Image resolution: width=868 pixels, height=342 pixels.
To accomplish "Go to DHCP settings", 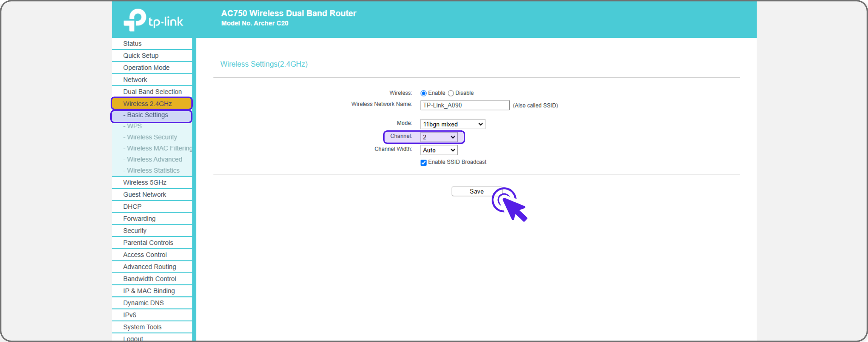I will pos(132,207).
